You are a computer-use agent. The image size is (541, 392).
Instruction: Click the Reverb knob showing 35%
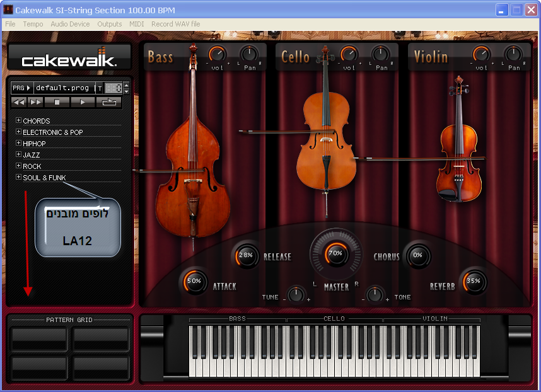pyautogui.click(x=474, y=281)
